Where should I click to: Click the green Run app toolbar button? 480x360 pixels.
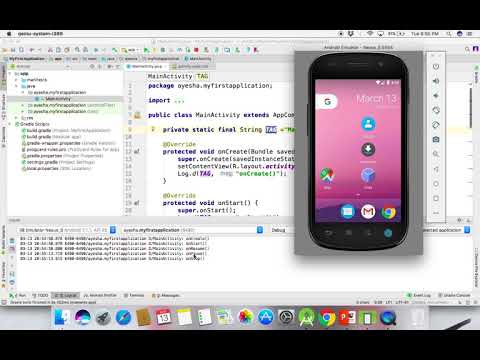[x=146, y=50]
